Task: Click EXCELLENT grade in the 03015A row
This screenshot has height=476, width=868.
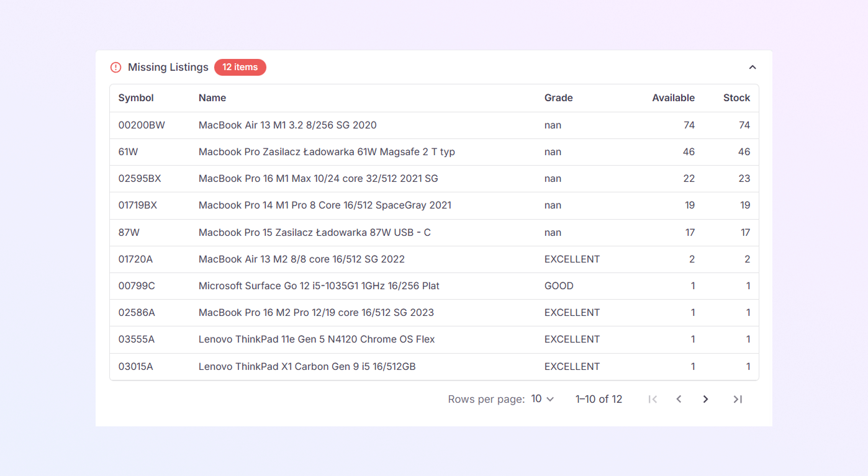Action: [572, 367]
